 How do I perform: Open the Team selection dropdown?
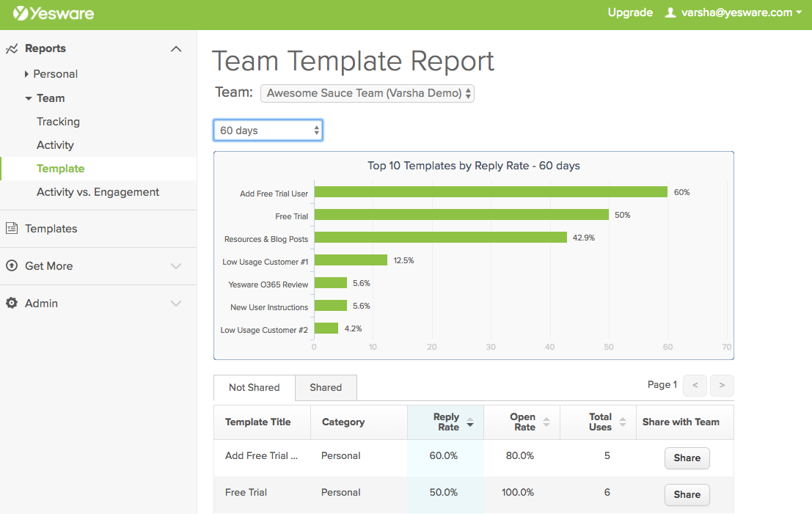click(367, 93)
